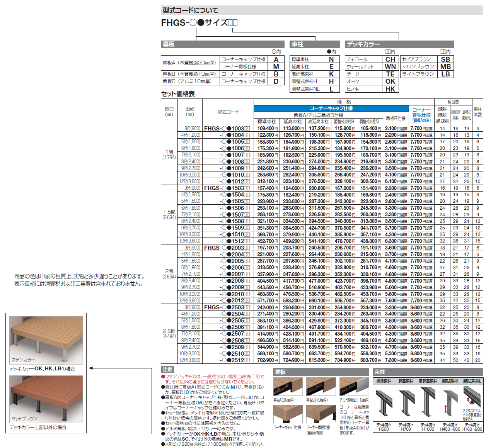
Task: Choose the ライトブラウン LB color code
Action: coord(445,74)
